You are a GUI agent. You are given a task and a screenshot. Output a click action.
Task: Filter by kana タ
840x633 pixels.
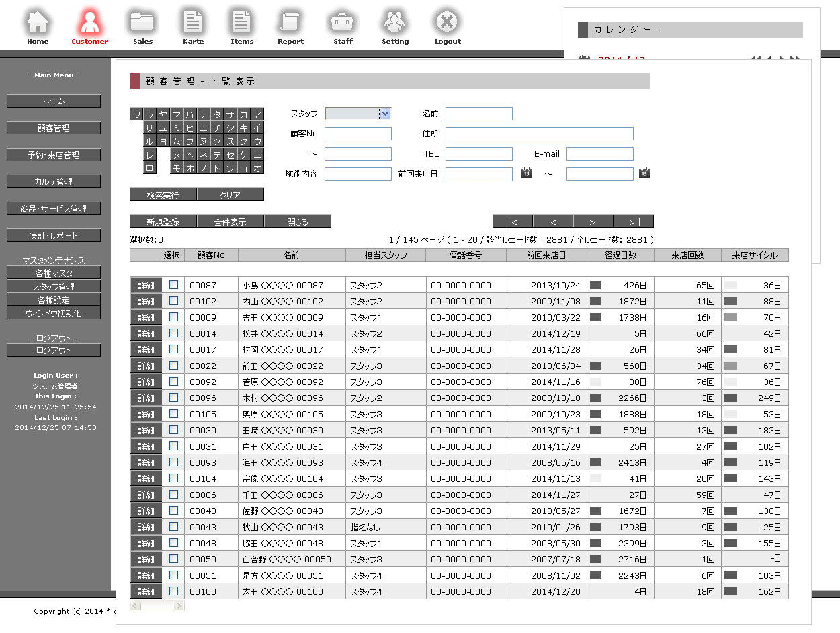(x=217, y=114)
